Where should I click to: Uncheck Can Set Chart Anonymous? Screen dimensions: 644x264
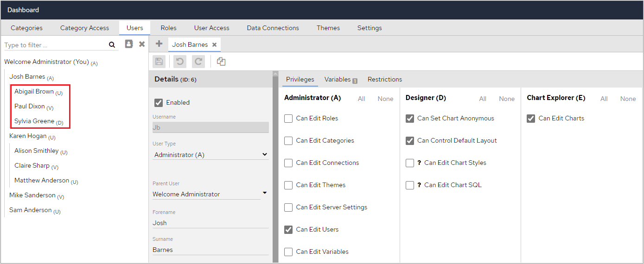pos(410,118)
